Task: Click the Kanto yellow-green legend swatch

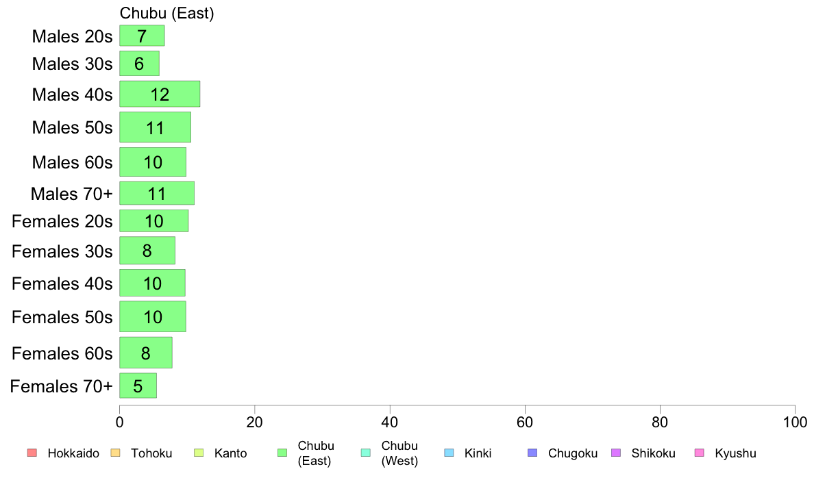Action: pos(199,453)
